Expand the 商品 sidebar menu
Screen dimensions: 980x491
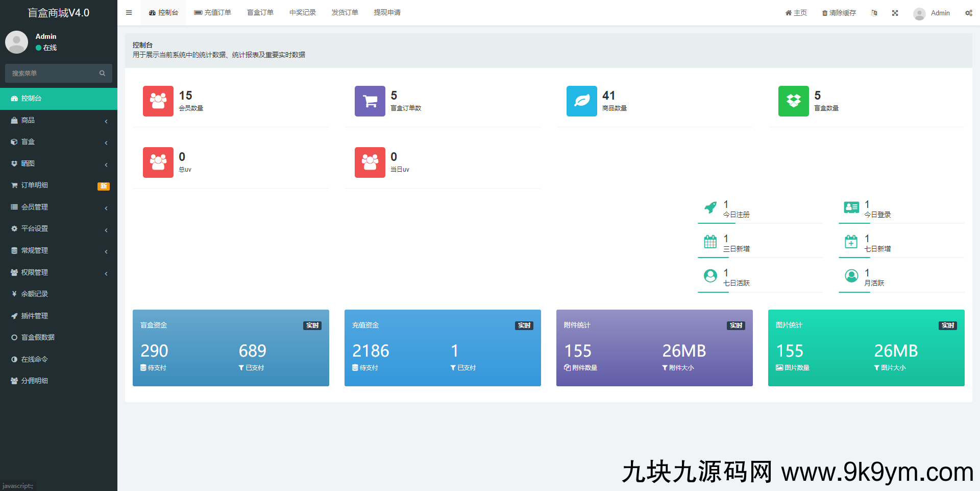click(59, 121)
